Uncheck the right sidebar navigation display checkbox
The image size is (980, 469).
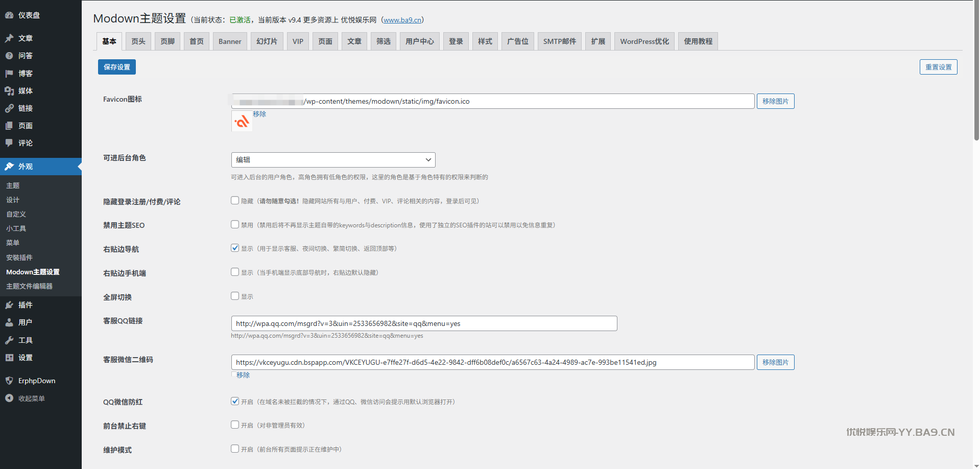[x=235, y=248]
